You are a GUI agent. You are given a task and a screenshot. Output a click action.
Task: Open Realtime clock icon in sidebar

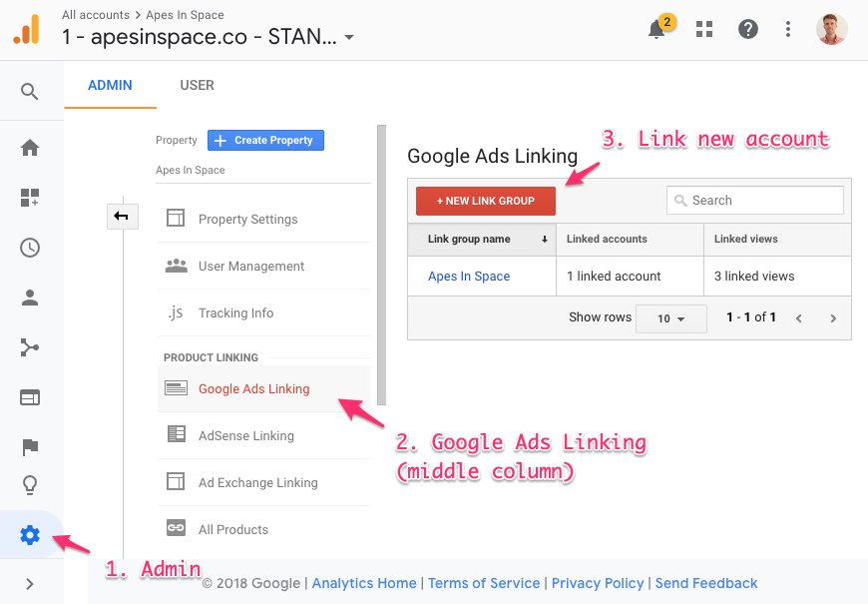click(x=30, y=248)
